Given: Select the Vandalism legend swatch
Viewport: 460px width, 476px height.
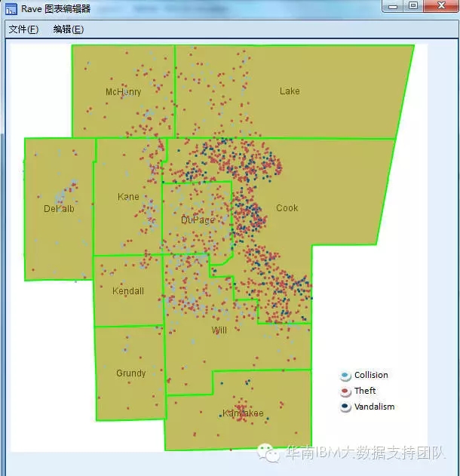Looking at the screenshot, I should [345, 407].
